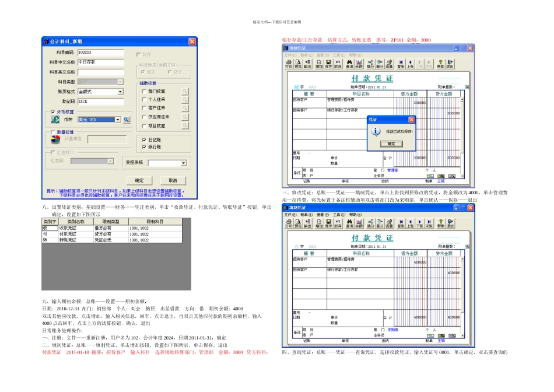Toggle the 数量核算 checkbox
Image resolution: width=554 pixels, height=392 pixels.
pos(54,132)
